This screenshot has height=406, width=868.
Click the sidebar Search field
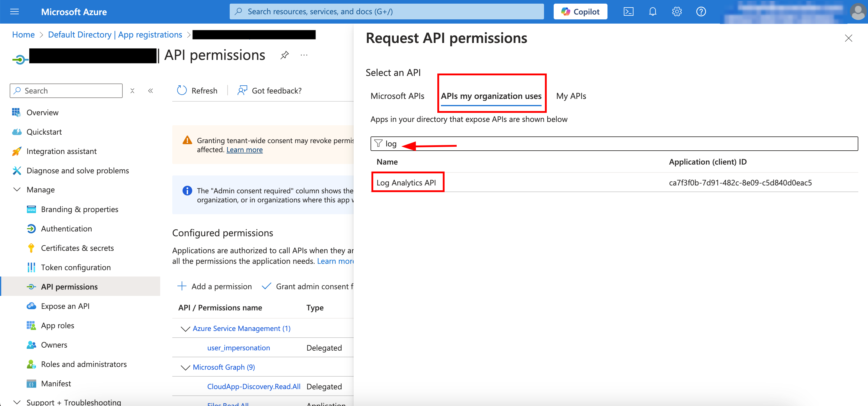66,91
